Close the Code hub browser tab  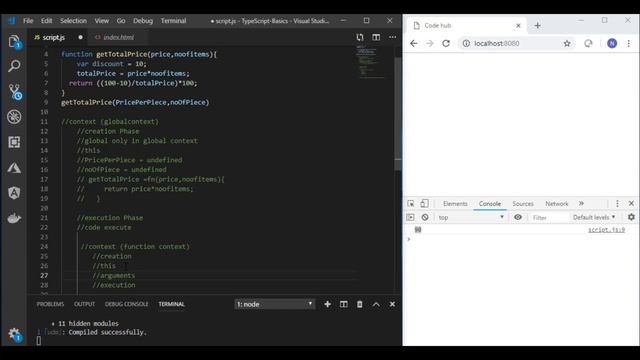[518, 25]
